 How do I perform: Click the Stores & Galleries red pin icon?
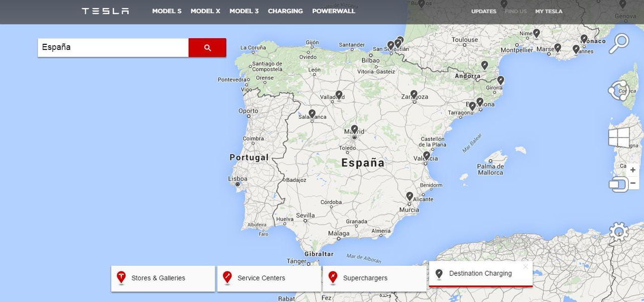(121, 277)
